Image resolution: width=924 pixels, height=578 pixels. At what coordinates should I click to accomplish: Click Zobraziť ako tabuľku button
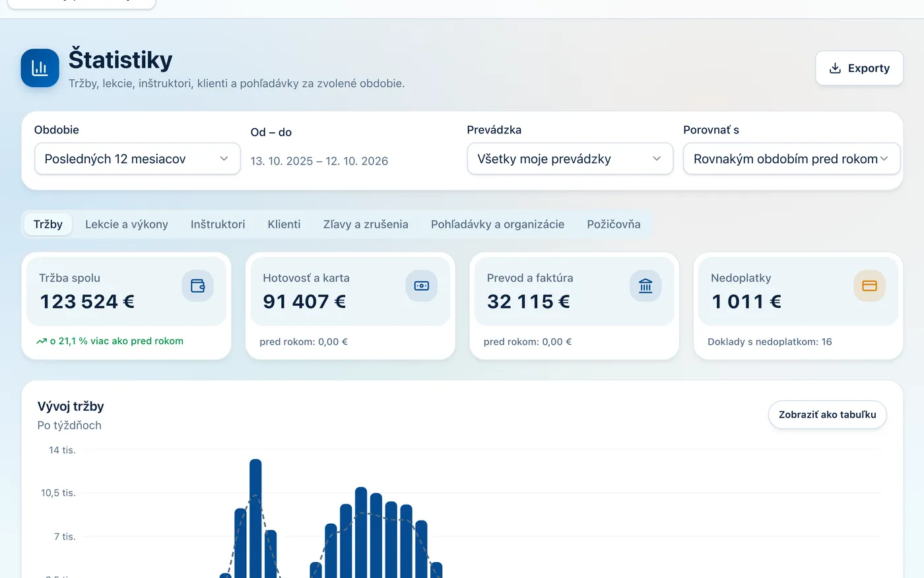point(828,414)
